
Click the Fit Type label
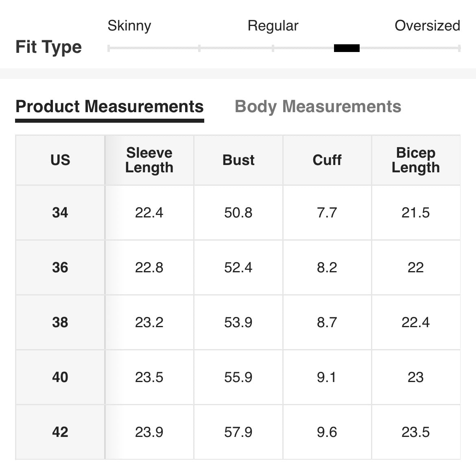pos(48,47)
